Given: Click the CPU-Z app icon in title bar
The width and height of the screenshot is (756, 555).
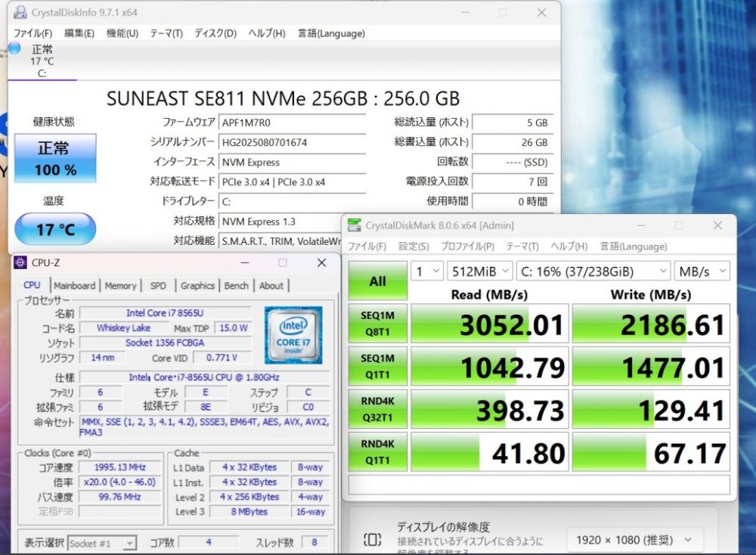Looking at the screenshot, I should coord(20,263).
